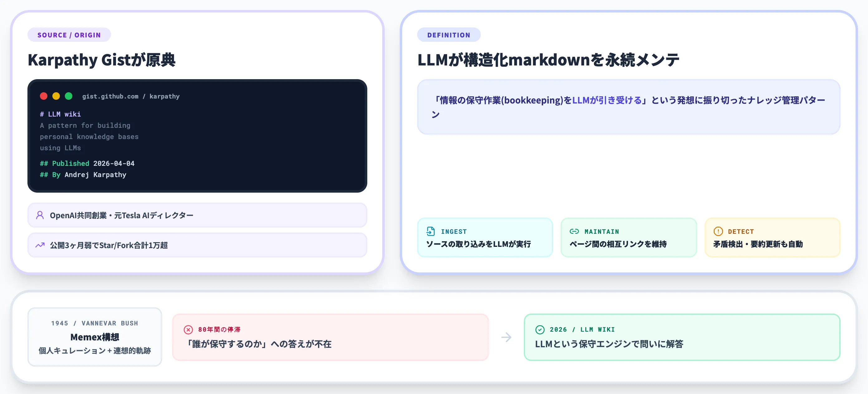Screen dimensions: 868x394
Task: Click the 2026 / LLM WIKI green card
Action: 682,337
